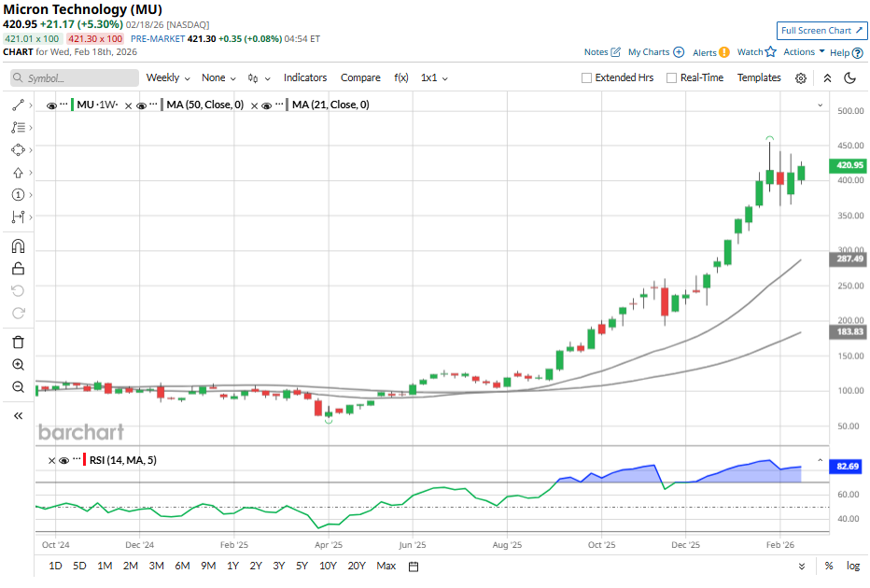Screen dimensions: 870x588
Task: Collapse the left drawing toolbar
Action: pyautogui.click(x=18, y=415)
